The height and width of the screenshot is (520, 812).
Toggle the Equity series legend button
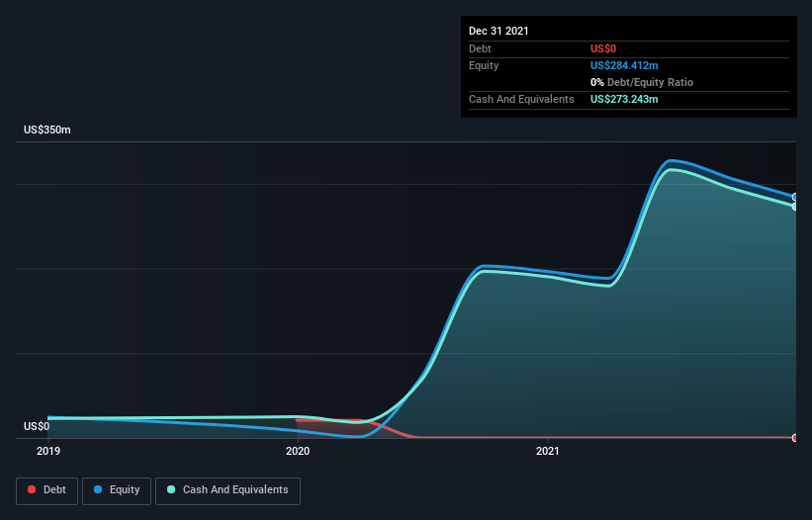(117, 490)
